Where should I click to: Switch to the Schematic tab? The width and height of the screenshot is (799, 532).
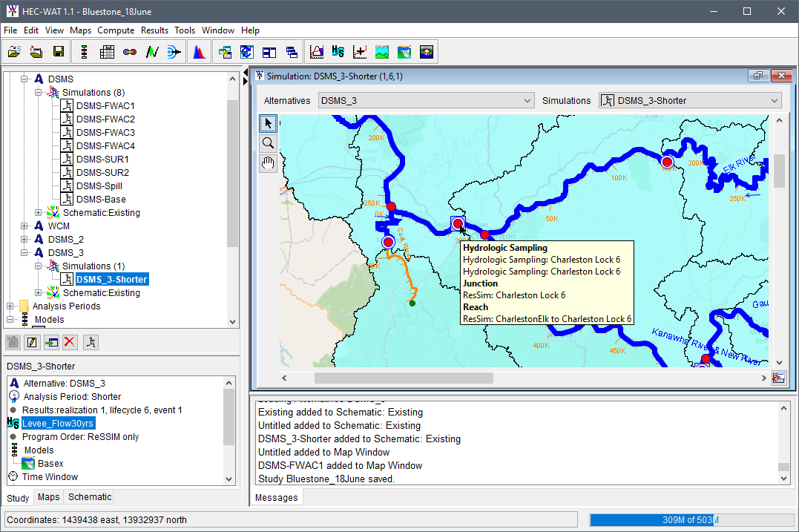(x=88, y=497)
